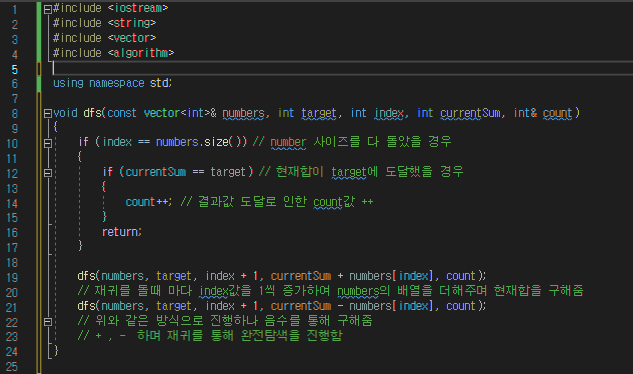
Task: Click the <algorithm> include text
Action: point(141,53)
